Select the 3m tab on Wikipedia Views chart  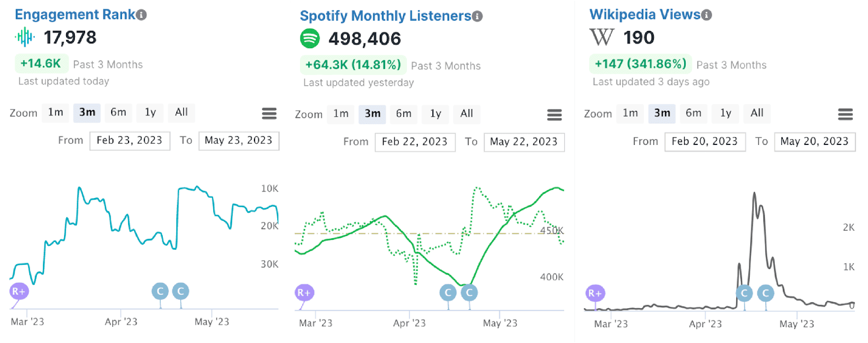coord(661,113)
